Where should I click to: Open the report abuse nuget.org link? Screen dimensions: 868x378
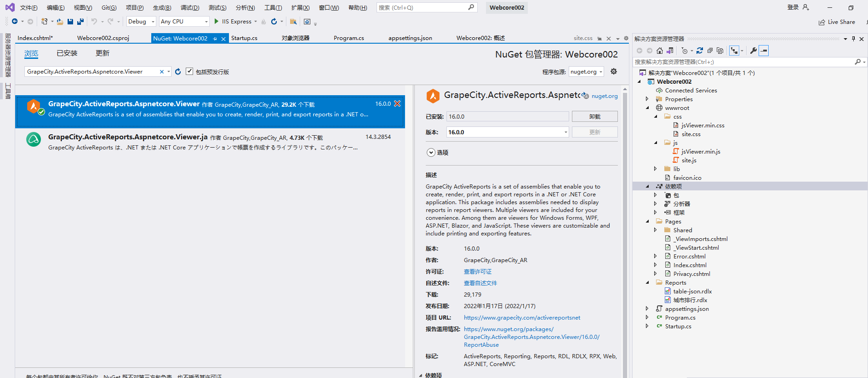click(531, 337)
